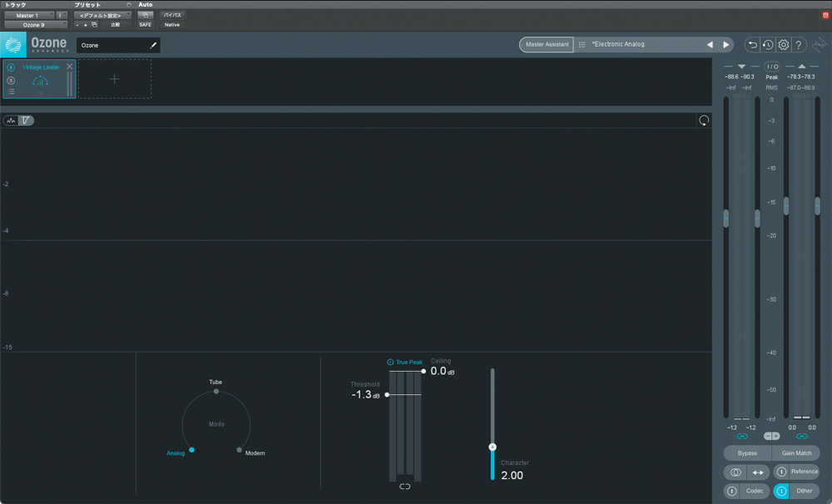The width and height of the screenshot is (832, 504).
Task: Click the Ceiling slider handle
Action: coord(423,372)
